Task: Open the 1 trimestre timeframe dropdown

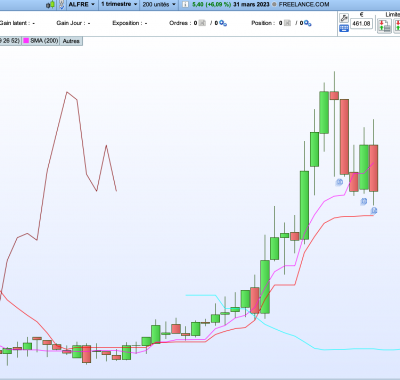Action: (119, 4)
